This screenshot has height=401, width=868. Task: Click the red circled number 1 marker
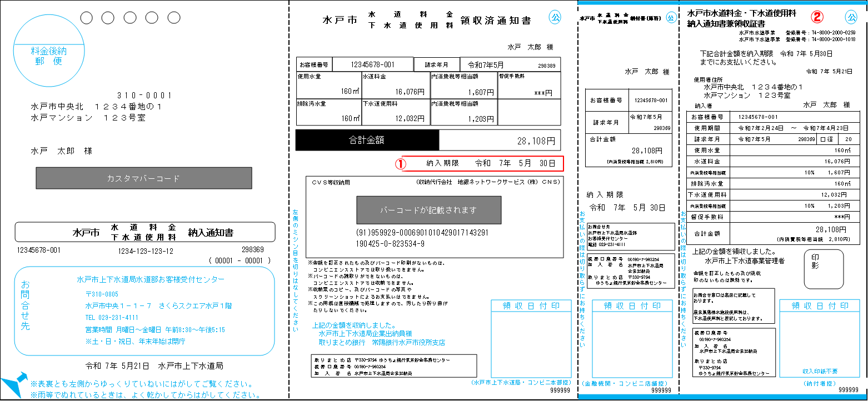[400, 163]
